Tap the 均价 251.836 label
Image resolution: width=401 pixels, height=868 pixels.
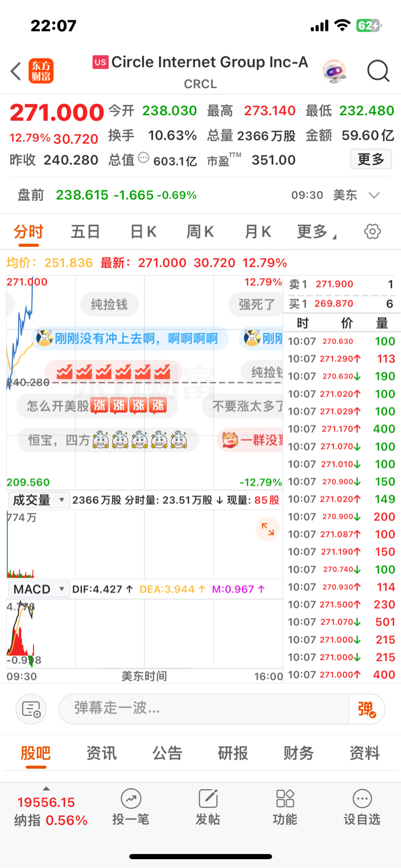(50, 263)
